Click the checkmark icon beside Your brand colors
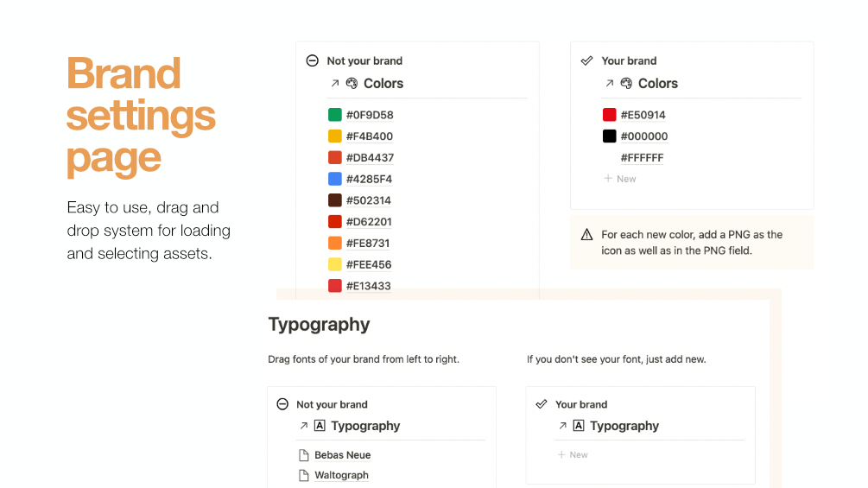This screenshot has height=488, width=868. tap(586, 60)
